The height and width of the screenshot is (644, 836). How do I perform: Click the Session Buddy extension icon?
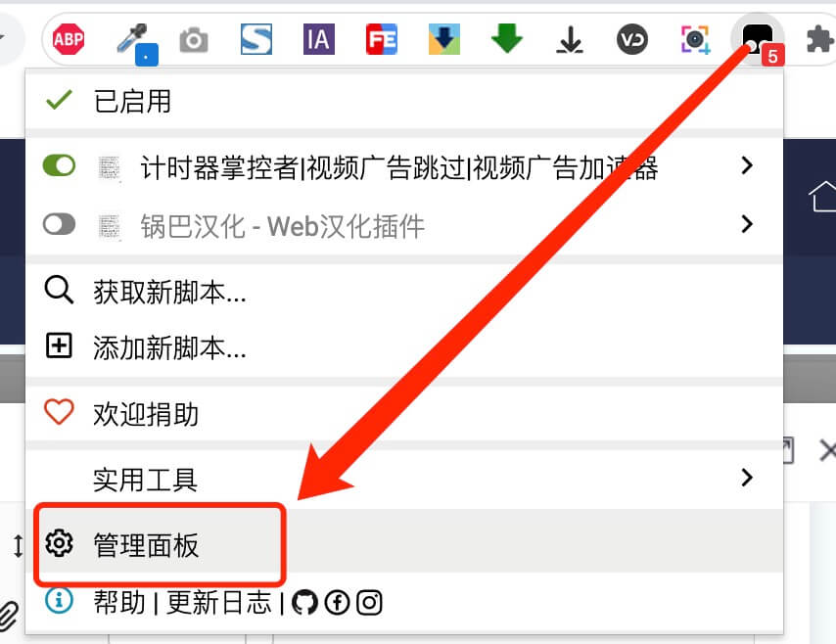255,39
